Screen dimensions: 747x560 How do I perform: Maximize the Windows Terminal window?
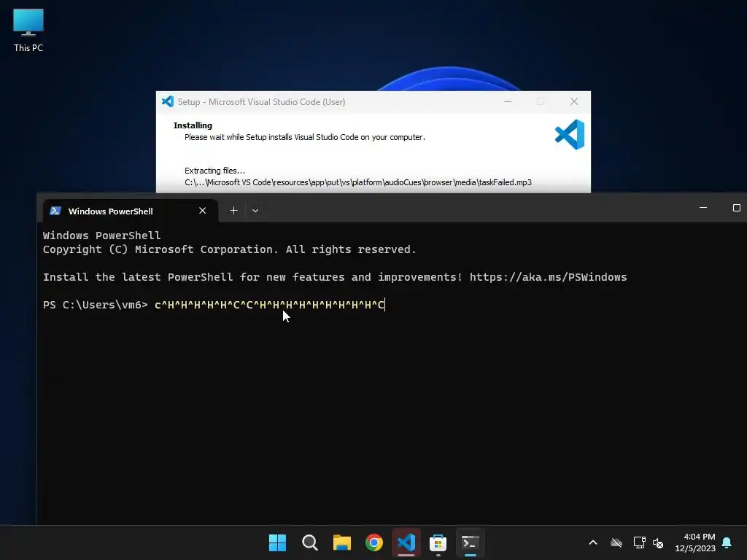737,208
